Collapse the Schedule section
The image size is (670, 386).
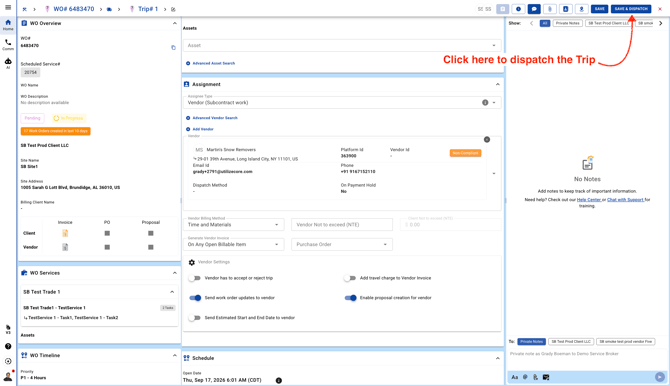pos(497,358)
